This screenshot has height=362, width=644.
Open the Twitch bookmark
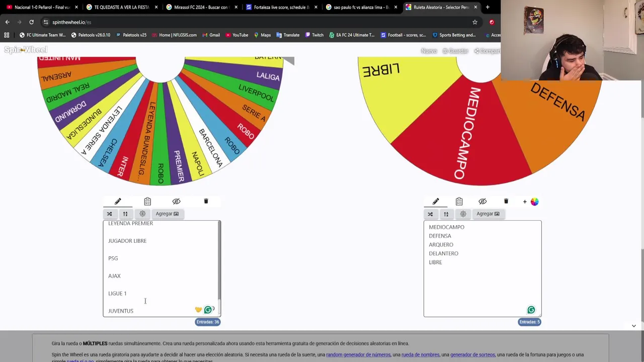(314, 35)
